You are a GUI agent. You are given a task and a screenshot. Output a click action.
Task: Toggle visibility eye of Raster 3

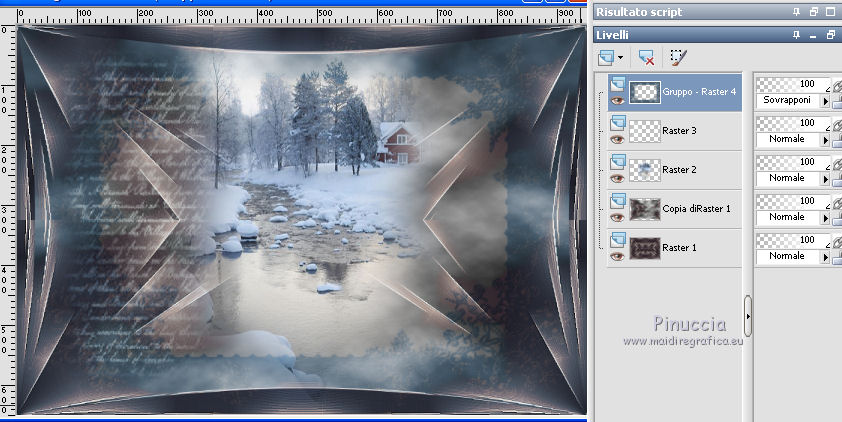coord(618,140)
